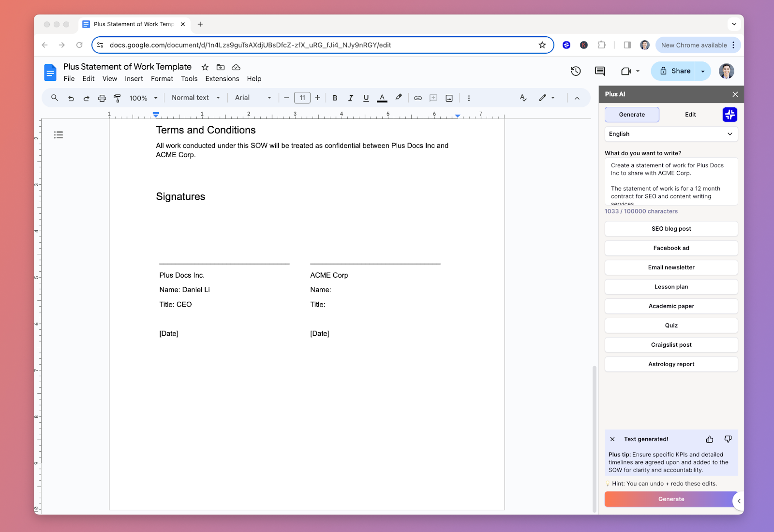This screenshot has height=532, width=774.
Task: Open the zoom 100% dropdown
Action: point(144,98)
